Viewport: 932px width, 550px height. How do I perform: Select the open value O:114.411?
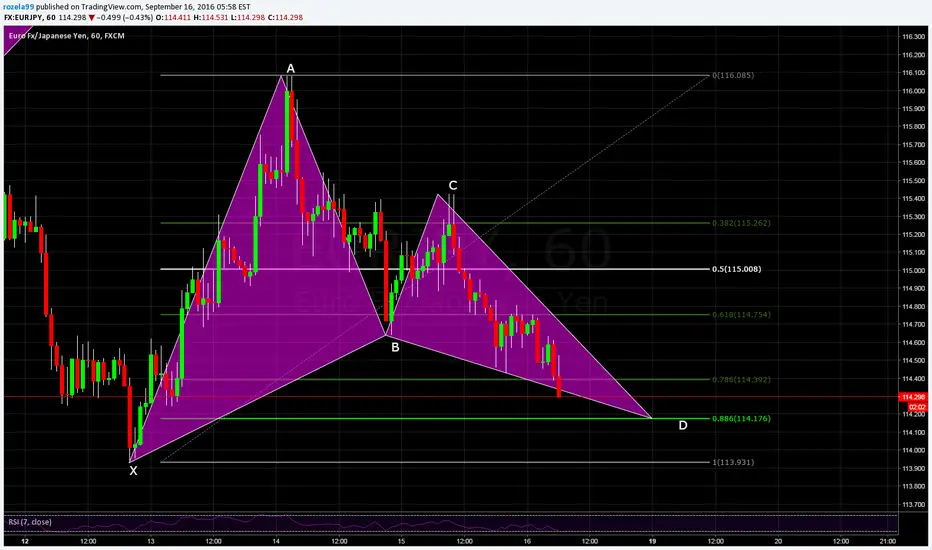click(x=173, y=17)
